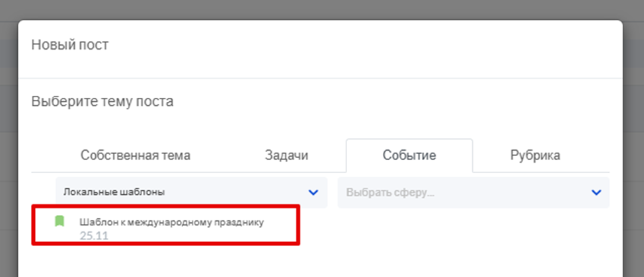Click the green bookmark icon of the template
Screen dimensions: 644x277
pyautogui.click(x=60, y=221)
